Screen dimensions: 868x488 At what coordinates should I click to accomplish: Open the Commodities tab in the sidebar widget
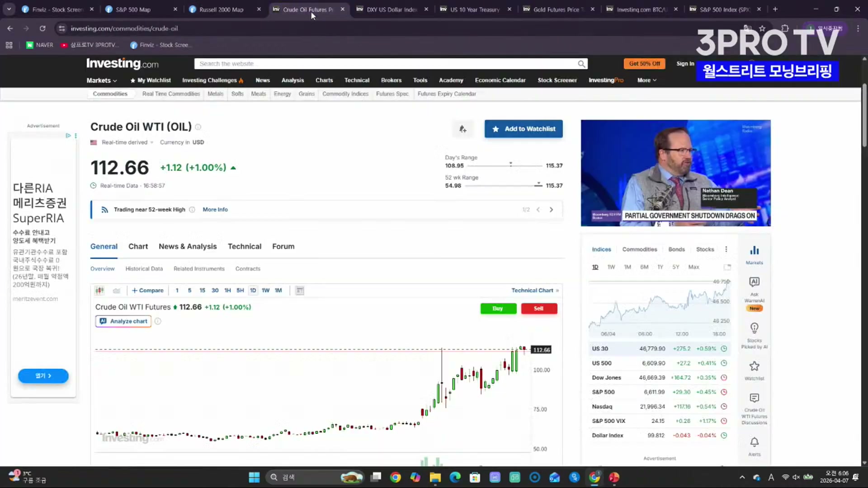pyautogui.click(x=639, y=249)
